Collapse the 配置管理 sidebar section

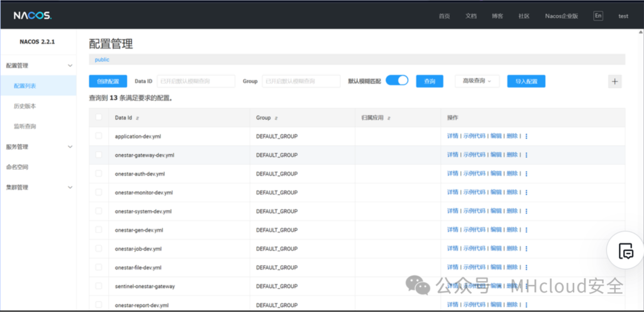[x=38, y=65]
